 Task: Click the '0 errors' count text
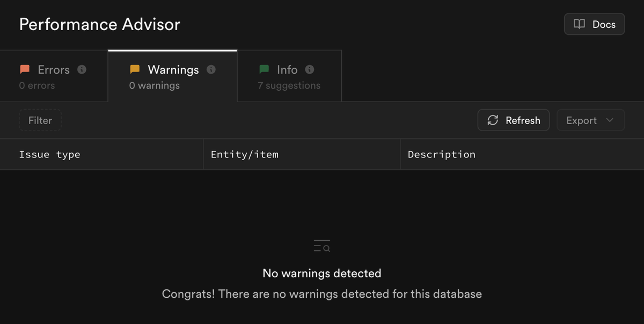tap(37, 85)
